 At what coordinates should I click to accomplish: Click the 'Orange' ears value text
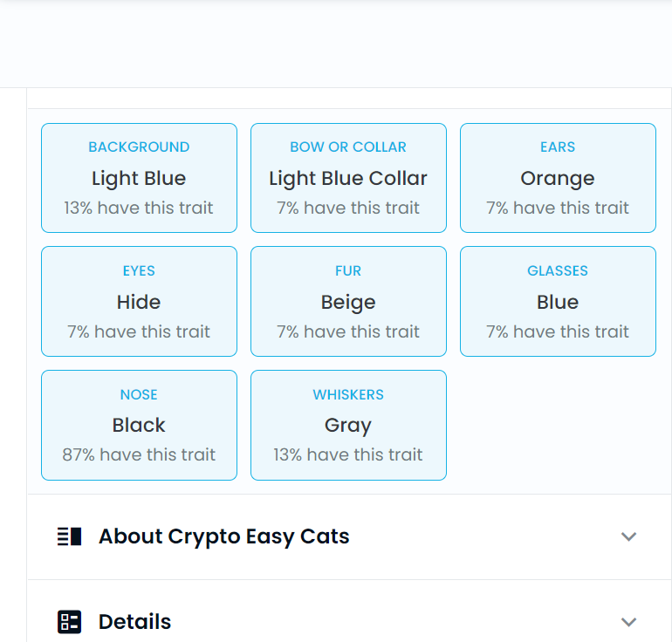tap(558, 179)
